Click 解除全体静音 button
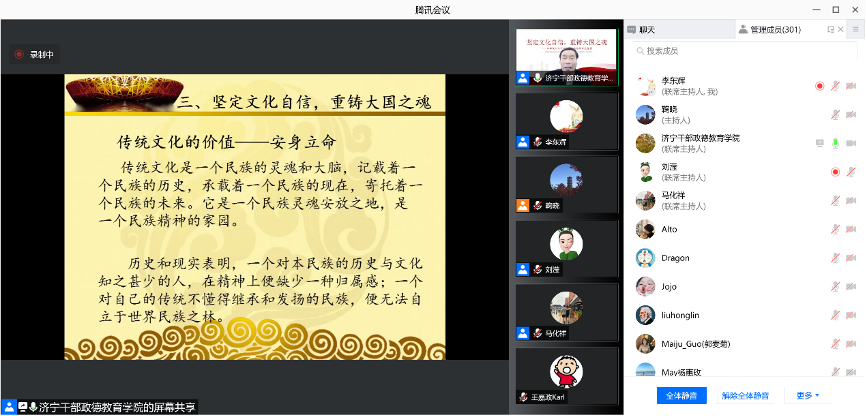The width and height of the screenshot is (866, 416). tap(744, 395)
